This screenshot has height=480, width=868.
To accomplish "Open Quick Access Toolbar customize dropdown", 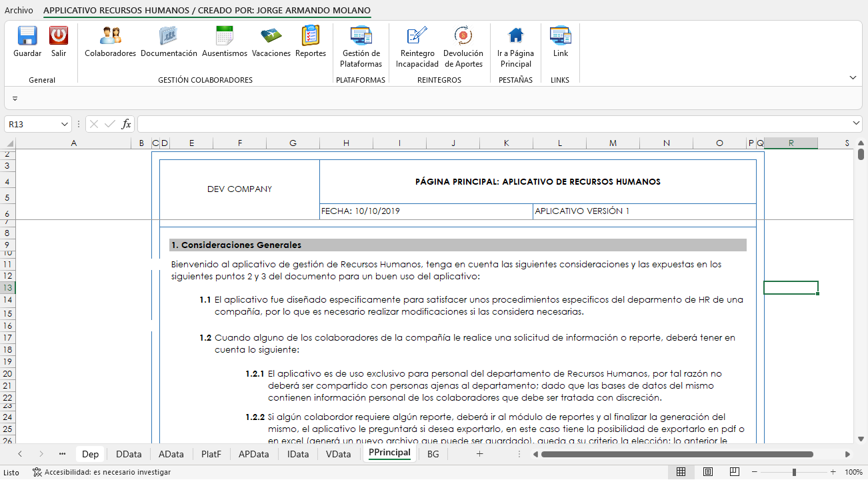I will pos(15,99).
